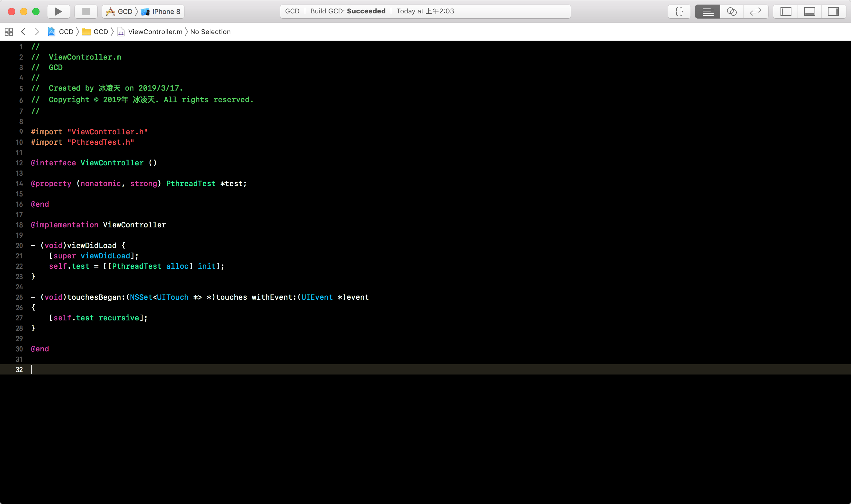Click @interface ViewController () declaration

[94, 163]
